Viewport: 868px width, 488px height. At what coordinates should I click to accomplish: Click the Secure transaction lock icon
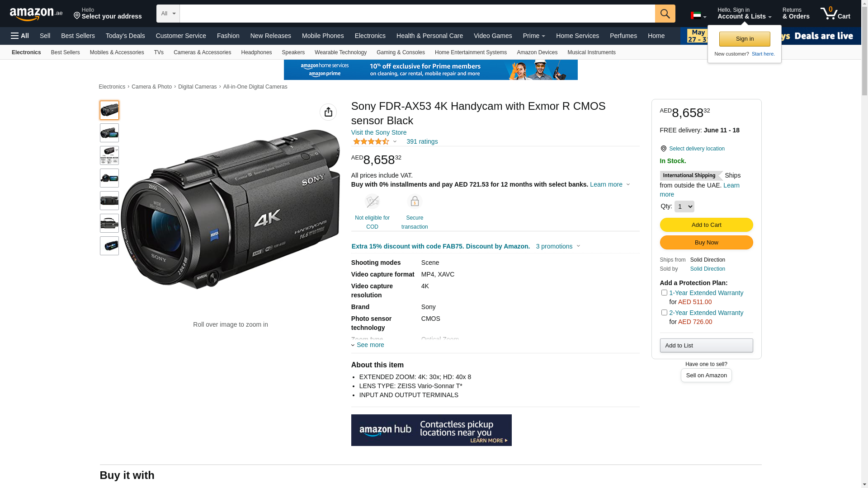(x=414, y=202)
